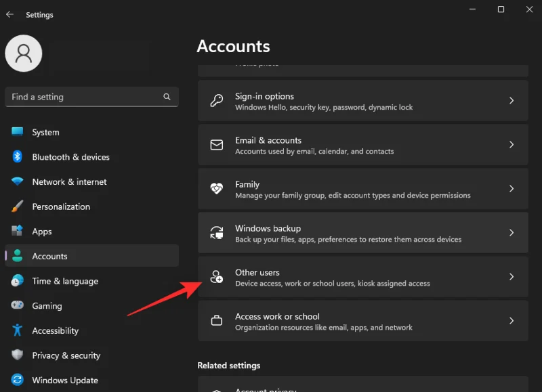Go back using the arrow button
The width and height of the screenshot is (542, 392).
[10, 14]
